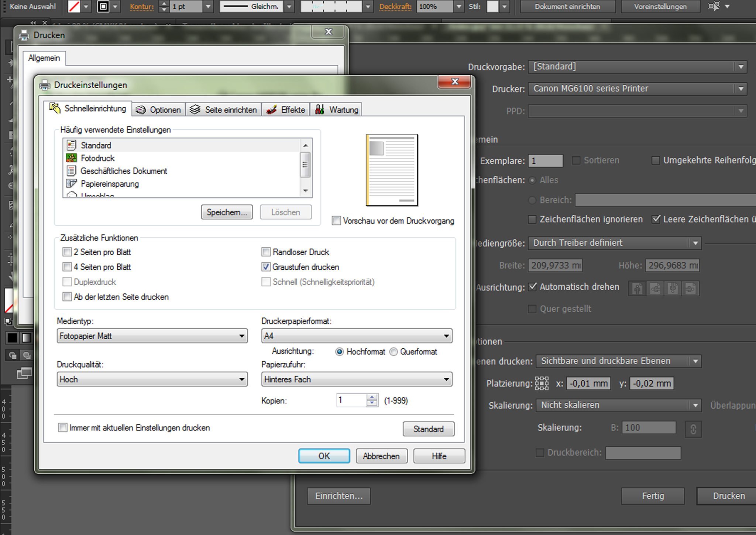
Task: Select Hochformat orientation
Action: (339, 352)
